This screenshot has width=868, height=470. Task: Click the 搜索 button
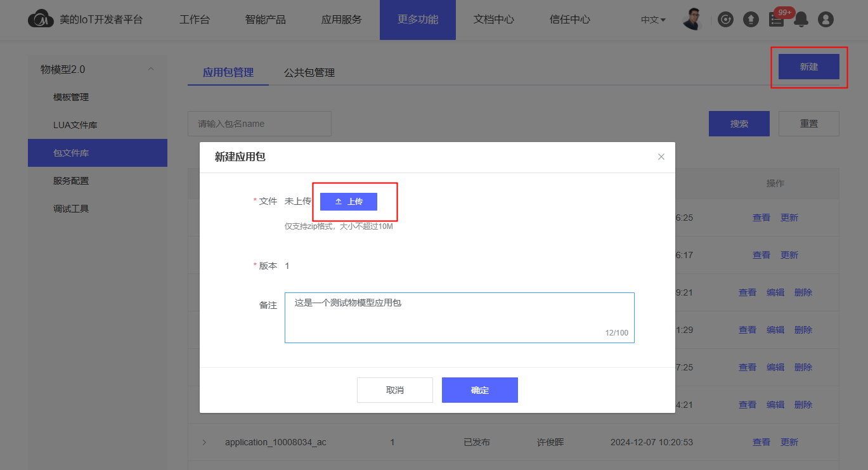[x=739, y=124]
